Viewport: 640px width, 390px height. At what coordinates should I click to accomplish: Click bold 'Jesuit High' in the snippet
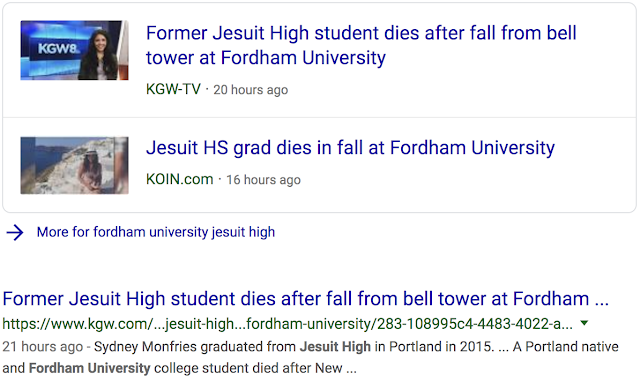click(x=335, y=347)
